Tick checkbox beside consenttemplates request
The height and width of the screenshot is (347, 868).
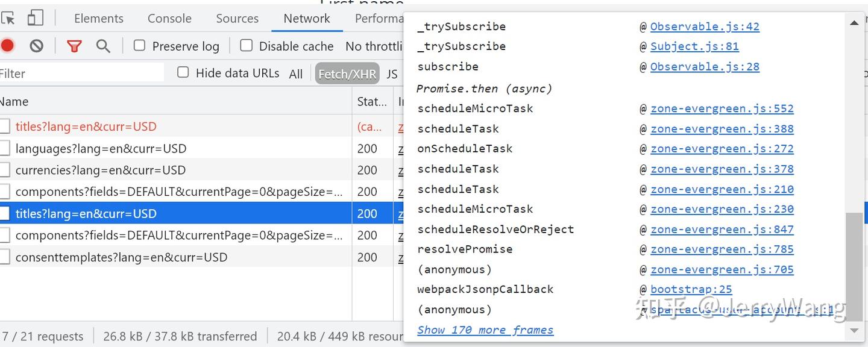pyautogui.click(x=5, y=257)
